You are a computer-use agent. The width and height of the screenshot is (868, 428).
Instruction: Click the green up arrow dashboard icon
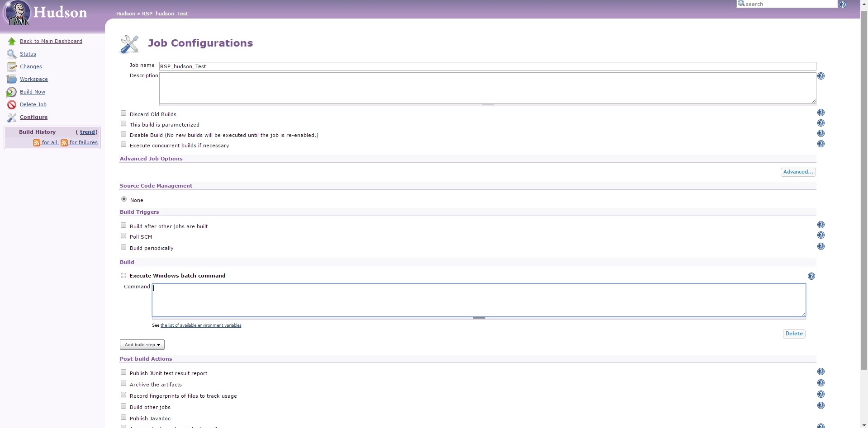pyautogui.click(x=12, y=41)
